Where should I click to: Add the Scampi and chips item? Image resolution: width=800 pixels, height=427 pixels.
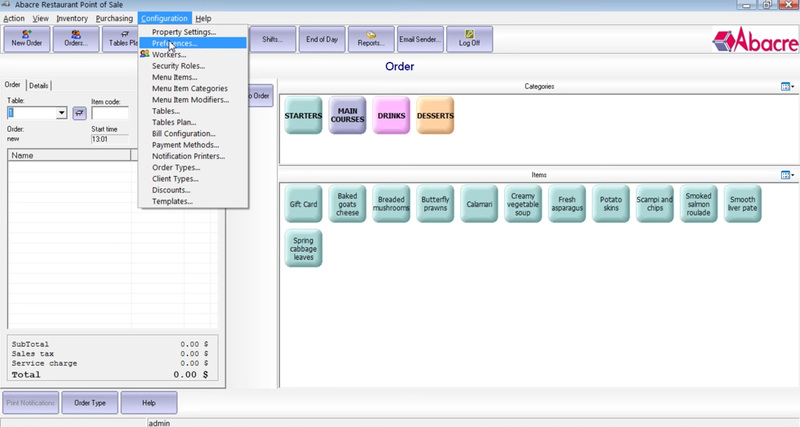click(x=655, y=204)
